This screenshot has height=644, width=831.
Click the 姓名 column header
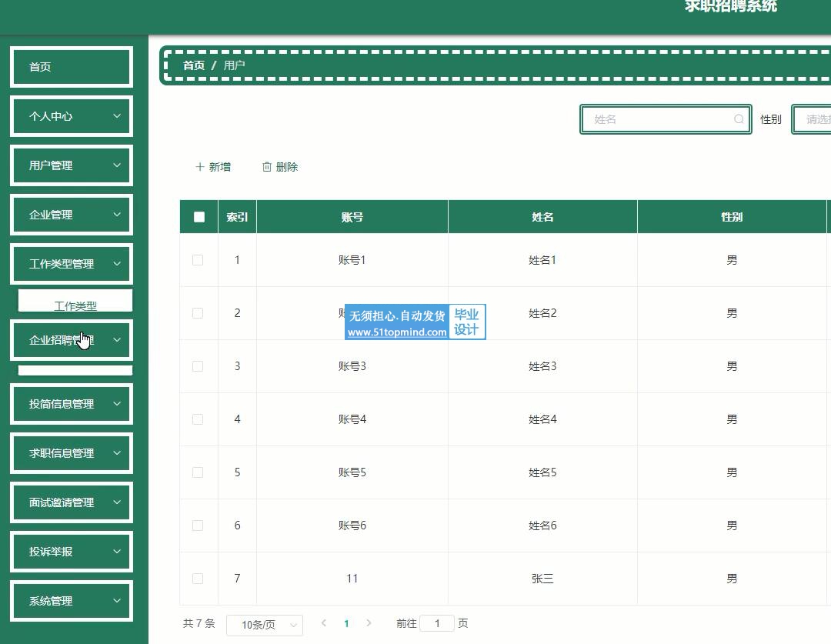coord(542,217)
